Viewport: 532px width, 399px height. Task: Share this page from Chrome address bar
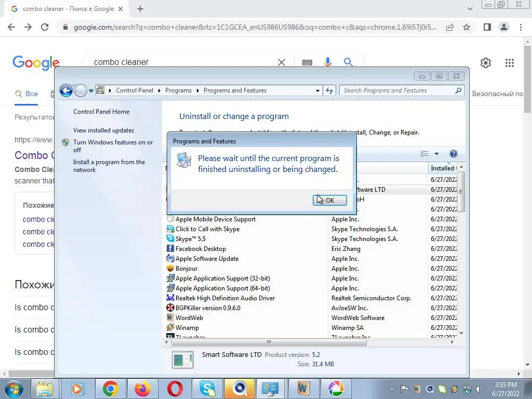[x=450, y=27]
